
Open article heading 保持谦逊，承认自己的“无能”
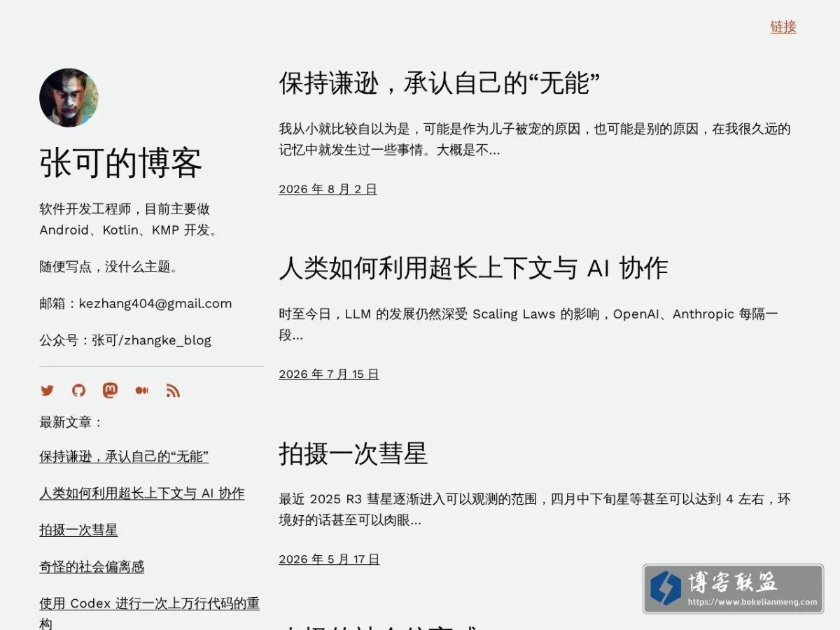439,83
